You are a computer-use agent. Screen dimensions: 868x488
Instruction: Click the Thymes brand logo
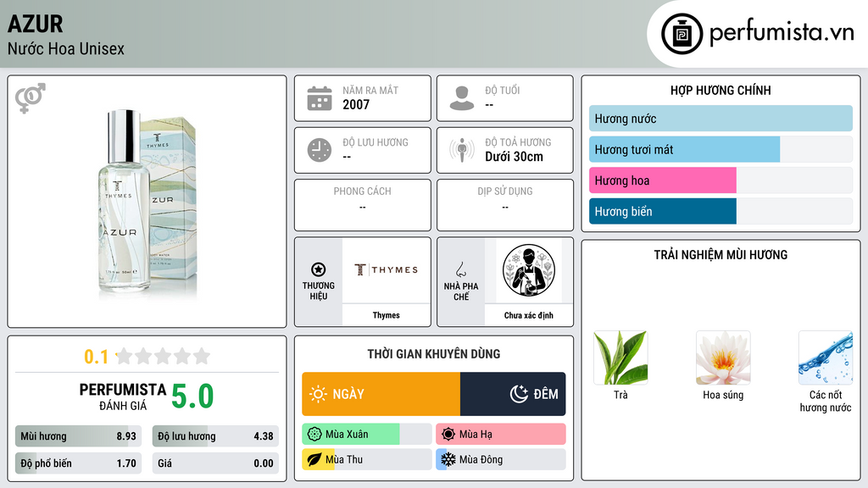click(386, 269)
